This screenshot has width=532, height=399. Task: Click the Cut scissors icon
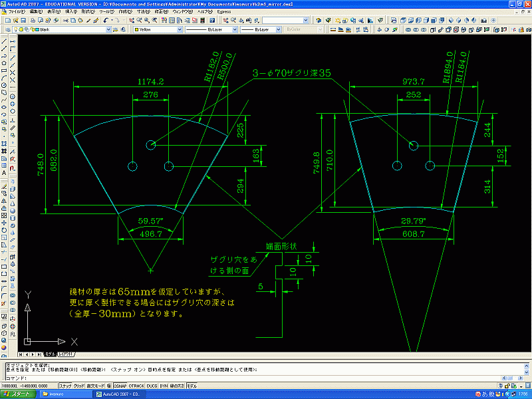[65, 21]
